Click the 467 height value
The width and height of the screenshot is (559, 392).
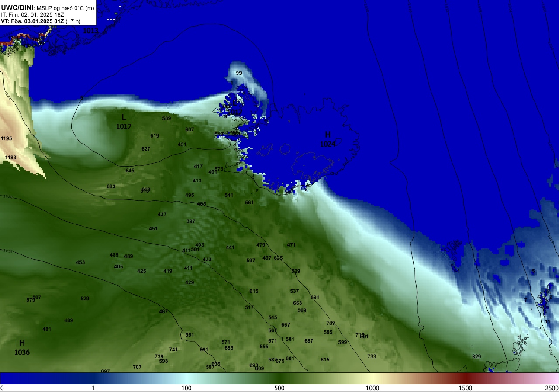coord(163,312)
